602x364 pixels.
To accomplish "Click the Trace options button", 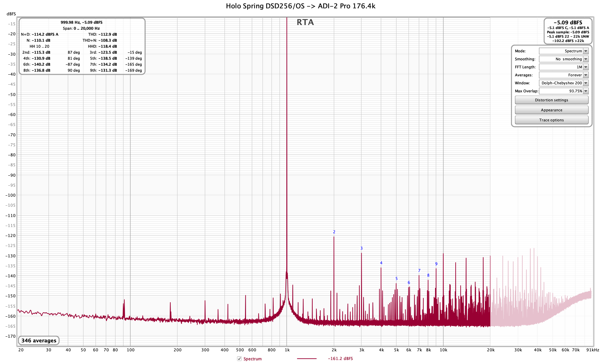I will click(551, 120).
